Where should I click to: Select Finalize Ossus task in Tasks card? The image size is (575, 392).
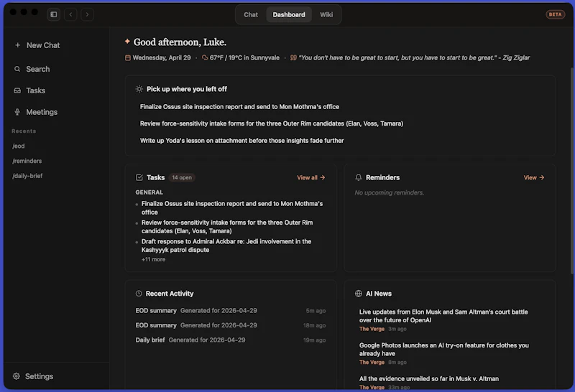(232, 207)
